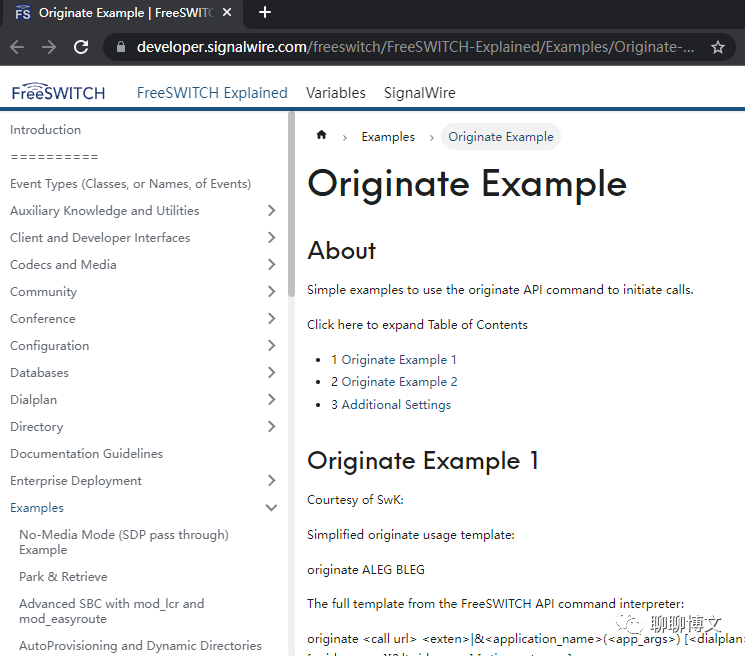Click the padlock site info icon
Viewport: 745px width, 656px height.
121,47
